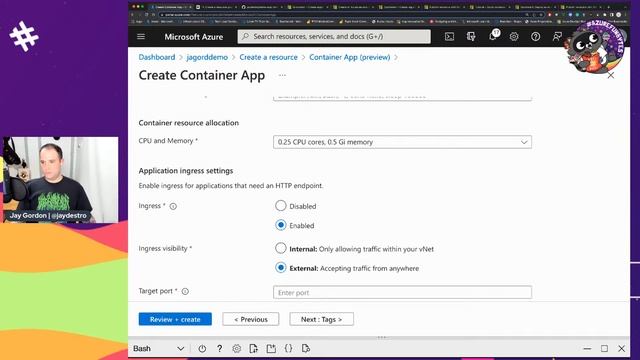Open the Feedback icon in top bar

pyautogui.click(x=557, y=36)
